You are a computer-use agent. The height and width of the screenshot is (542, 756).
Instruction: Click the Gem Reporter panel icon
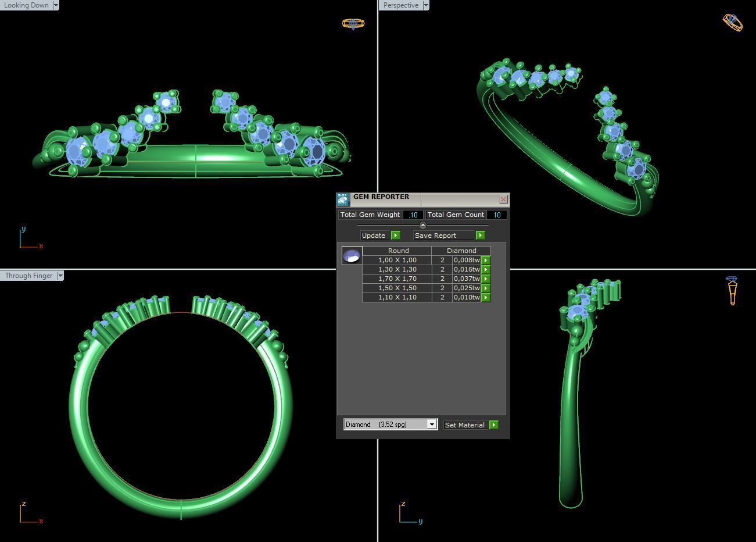coord(343,199)
